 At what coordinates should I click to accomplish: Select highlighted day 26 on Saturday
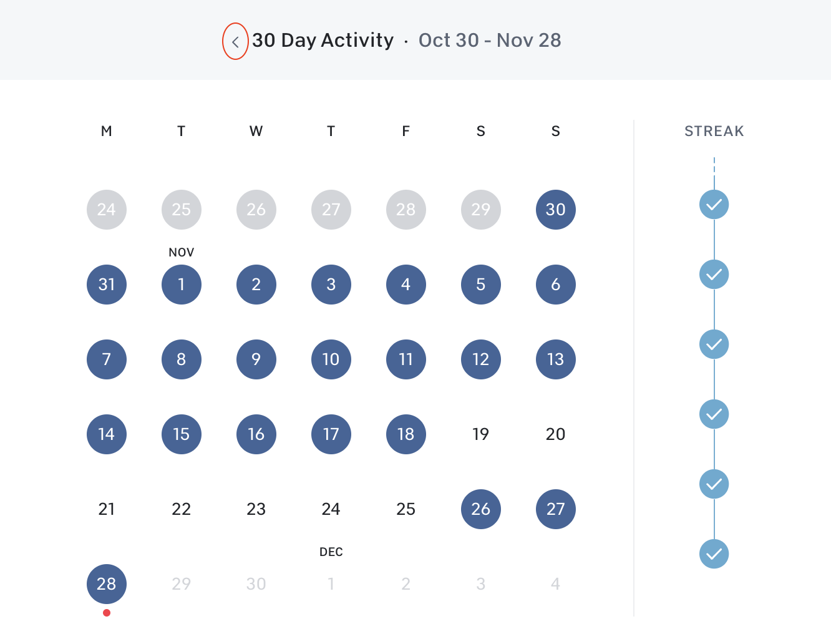[x=481, y=509]
